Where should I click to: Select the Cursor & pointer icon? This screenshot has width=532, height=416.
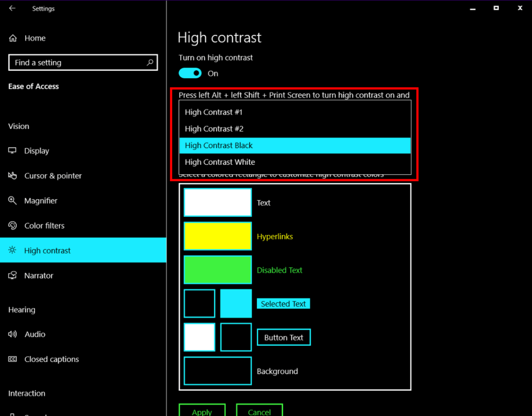[x=12, y=176]
